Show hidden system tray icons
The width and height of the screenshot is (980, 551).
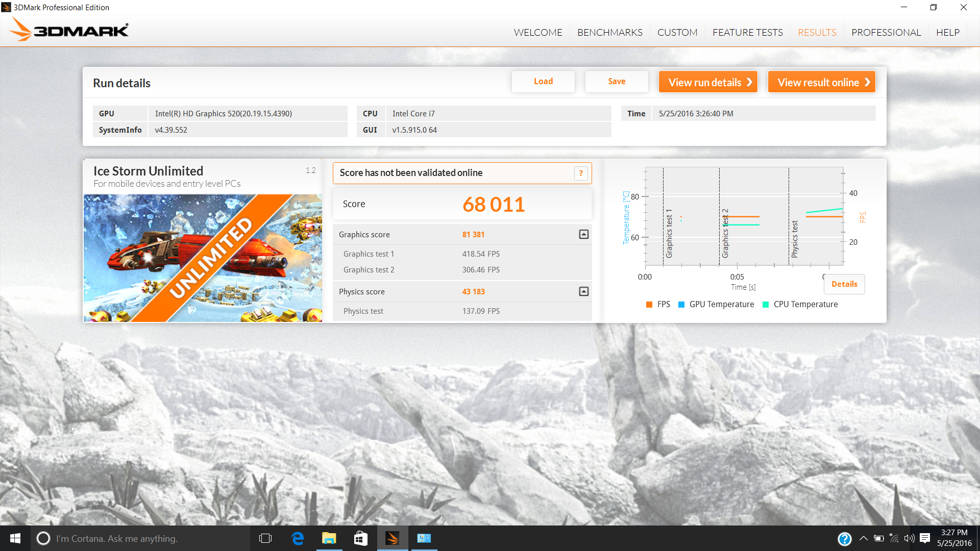click(x=864, y=538)
